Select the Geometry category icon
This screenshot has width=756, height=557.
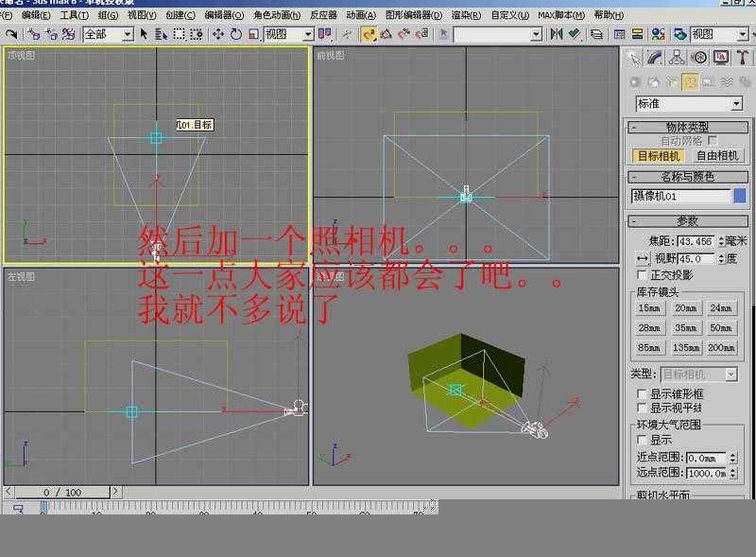(635, 82)
